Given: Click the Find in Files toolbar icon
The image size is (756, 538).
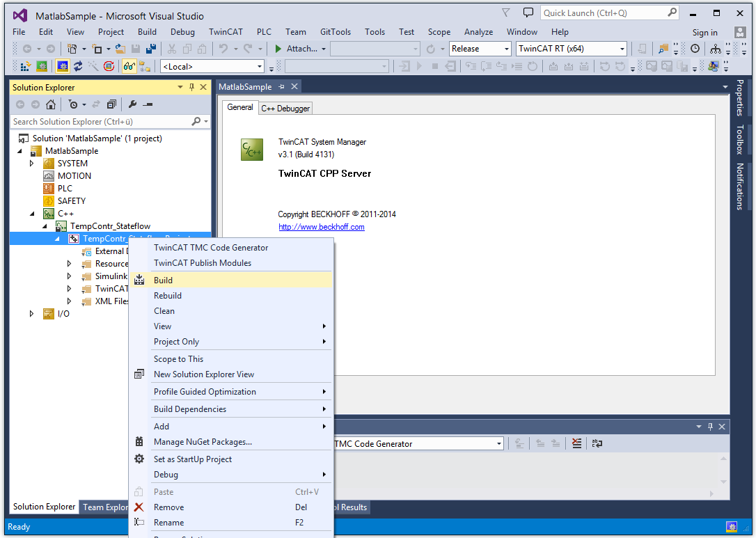Looking at the screenshot, I should coord(663,49).
